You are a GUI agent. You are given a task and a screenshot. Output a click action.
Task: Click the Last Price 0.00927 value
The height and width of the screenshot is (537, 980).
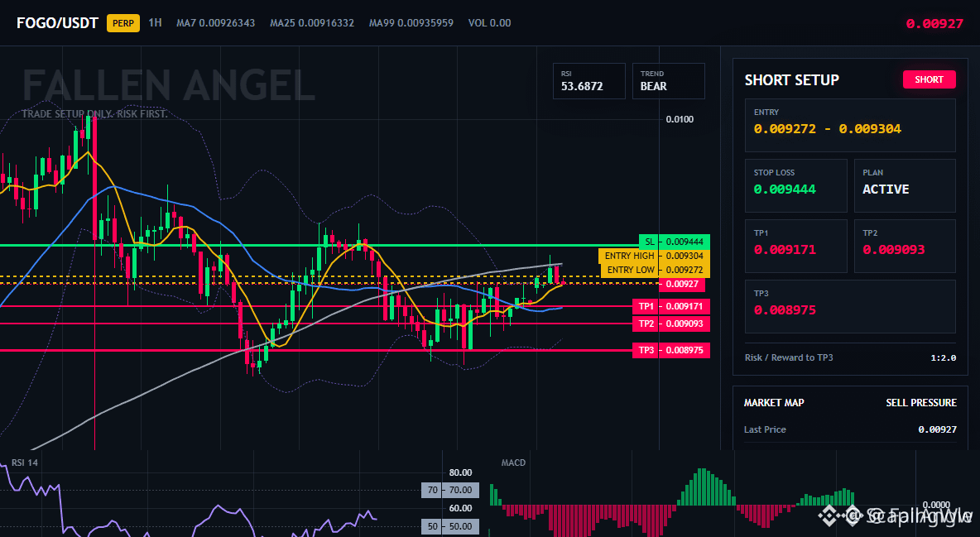[937, 429]
